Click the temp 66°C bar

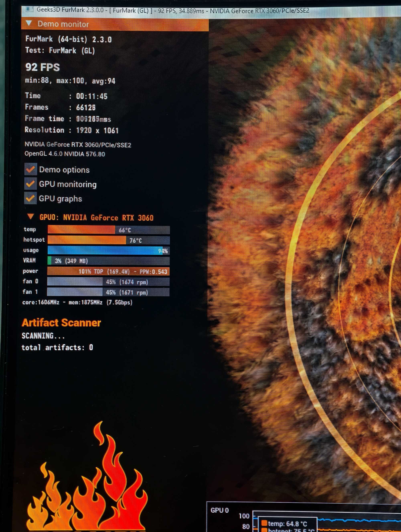(x=109, y=230)
